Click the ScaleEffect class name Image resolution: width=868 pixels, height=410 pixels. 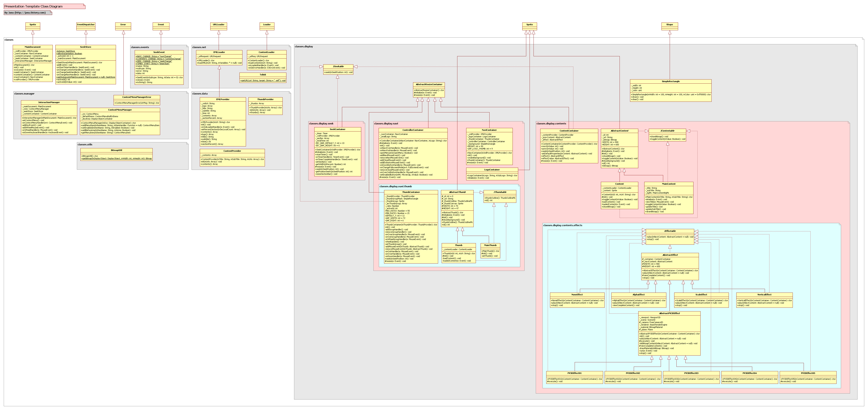[x=701, y=295]
